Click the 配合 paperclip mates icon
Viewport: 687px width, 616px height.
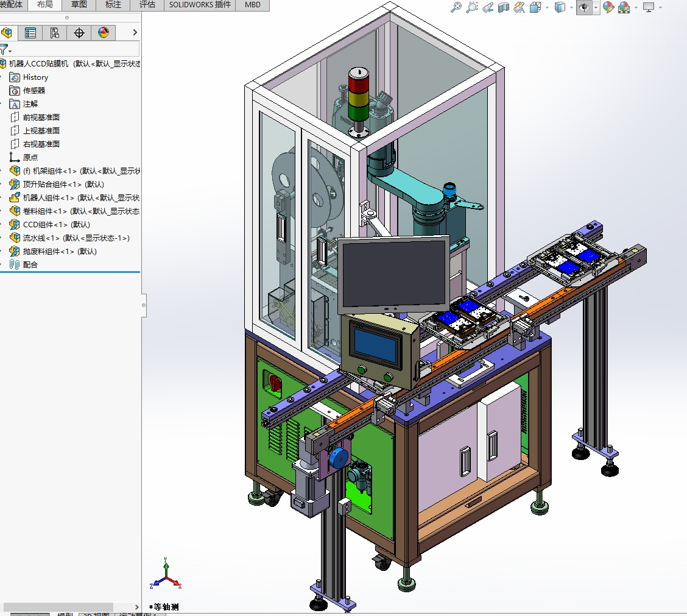point(15,265)
